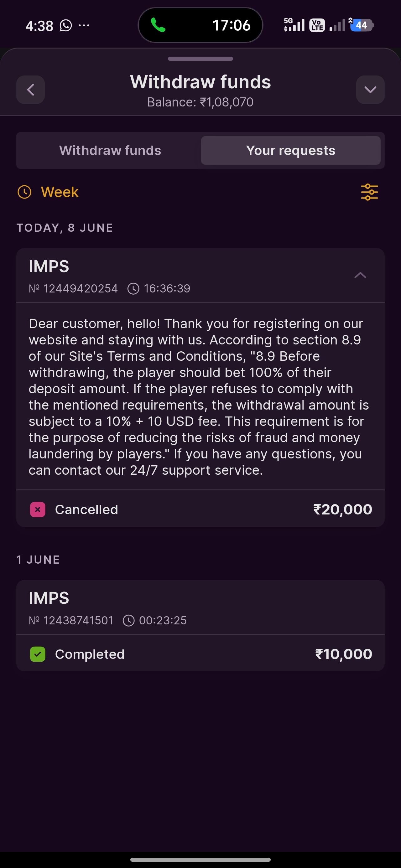
Task: Tap the clock icon next to 16:36:39
Action: [133, 289]
